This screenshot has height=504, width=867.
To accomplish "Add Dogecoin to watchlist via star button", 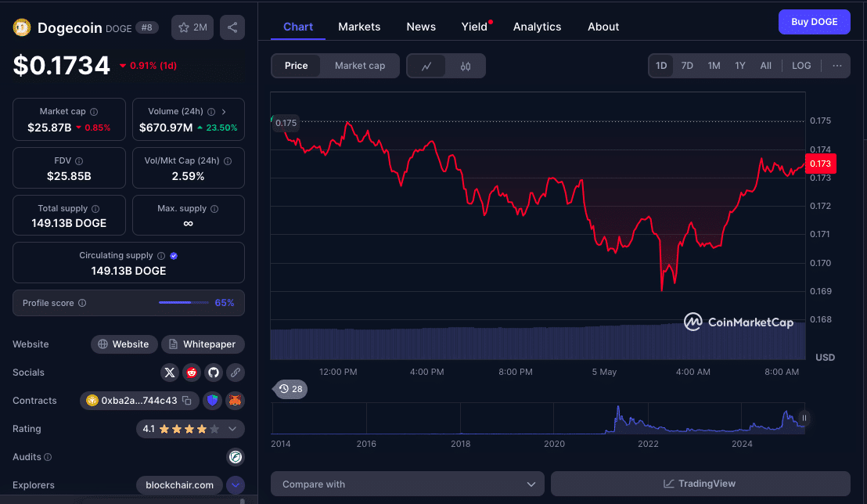I will (192, 27).
